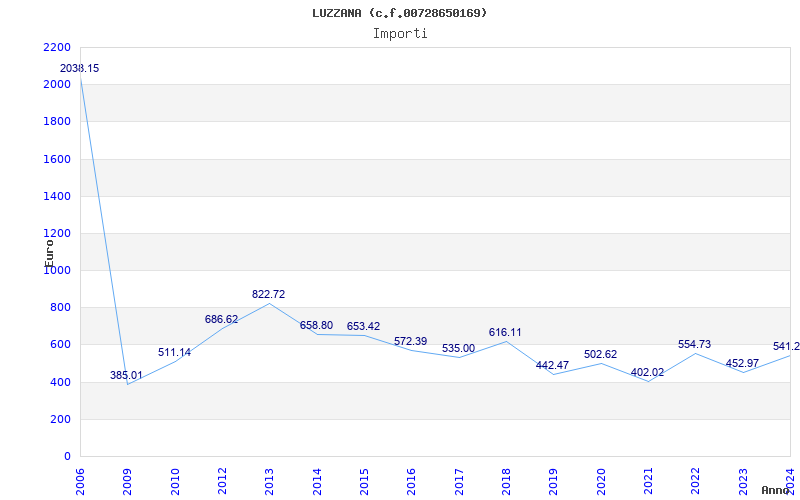The width and height of the screenshot is (800, 500).
Task: Click the 1400 y-axis tick label
Action: [x=57, y=196]
